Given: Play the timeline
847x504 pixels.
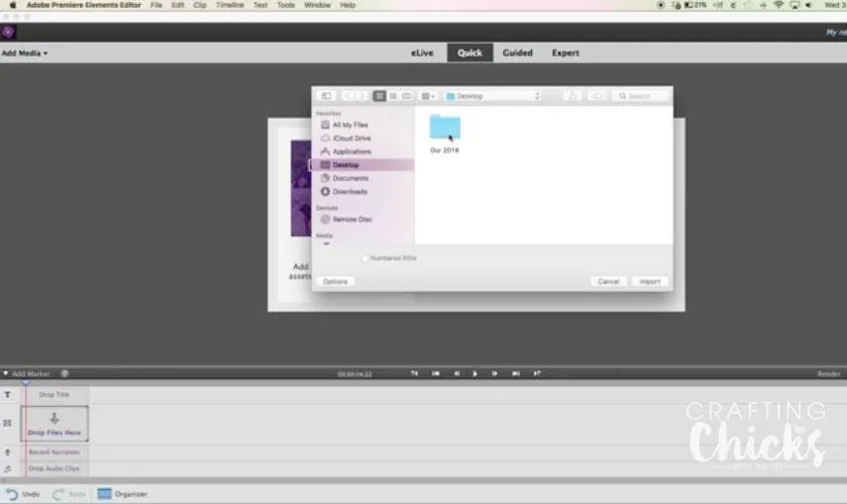Looking at the screenshot, I should coord(475,373).
